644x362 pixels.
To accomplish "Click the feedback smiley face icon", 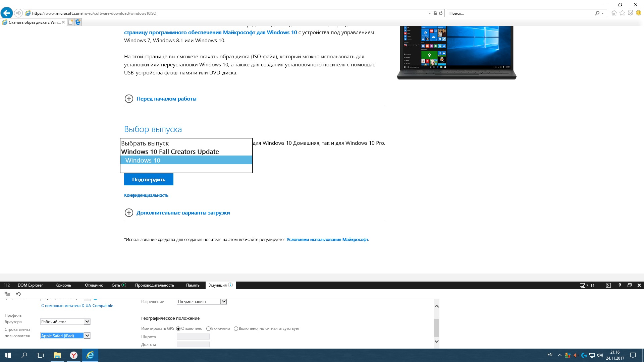I will click(639, 13).
